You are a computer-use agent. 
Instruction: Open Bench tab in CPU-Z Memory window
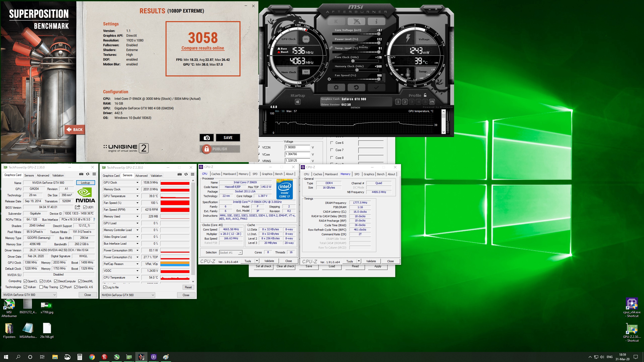(381, 174)
